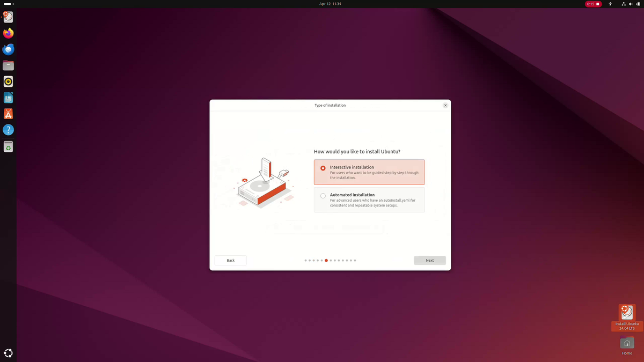Open Install Ubuntu 24.04 LTS desktop shortcut
The width and height of the screenshot is (644, 362).
point(627,317)
